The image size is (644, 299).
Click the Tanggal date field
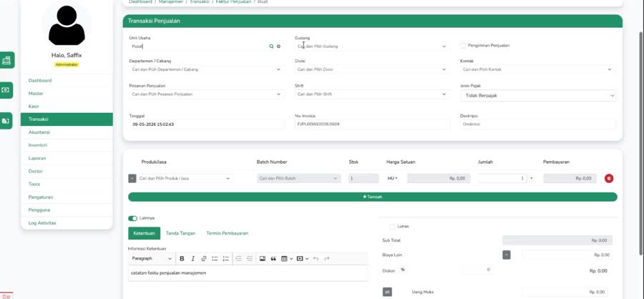[207, 124]
